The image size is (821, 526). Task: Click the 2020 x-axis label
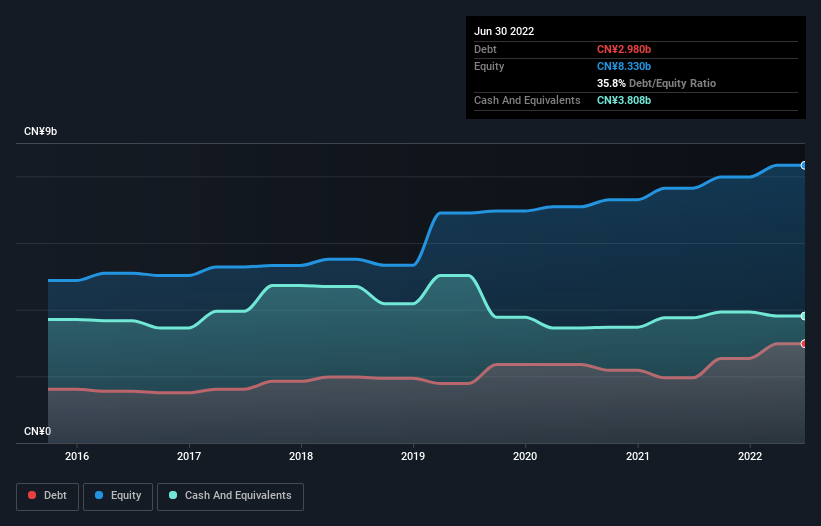pyautogui.click(x=525, y=456)
